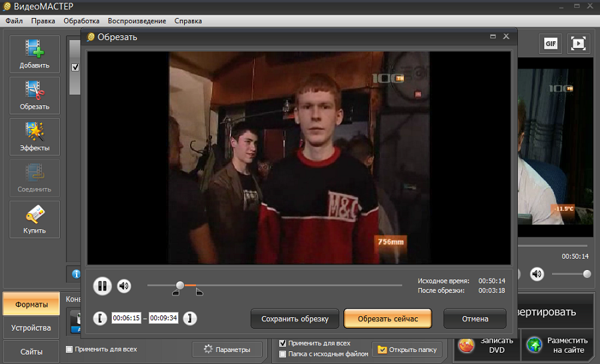Open the GIF creation button
Image resolution: width=600 pixels, height=364 pixels.
tap(551, 43)
